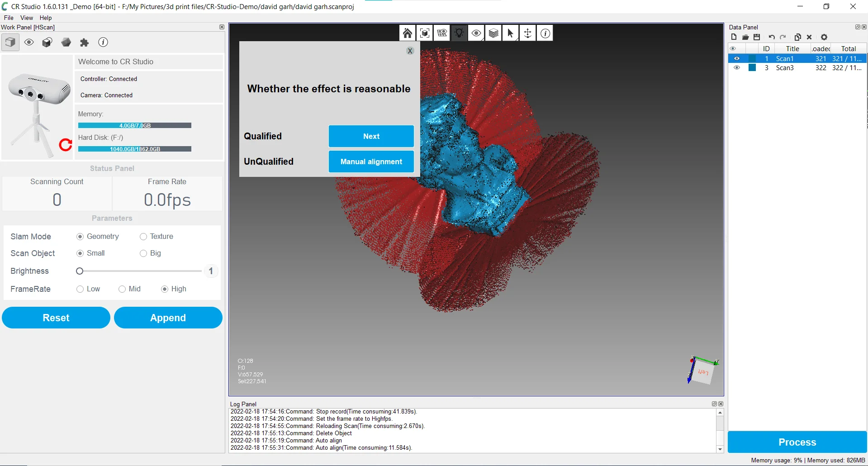This screenshot has width=868, height=466.
Task: Set FrameRate to High
Action: pyautogui.click(x=165, y=289)
